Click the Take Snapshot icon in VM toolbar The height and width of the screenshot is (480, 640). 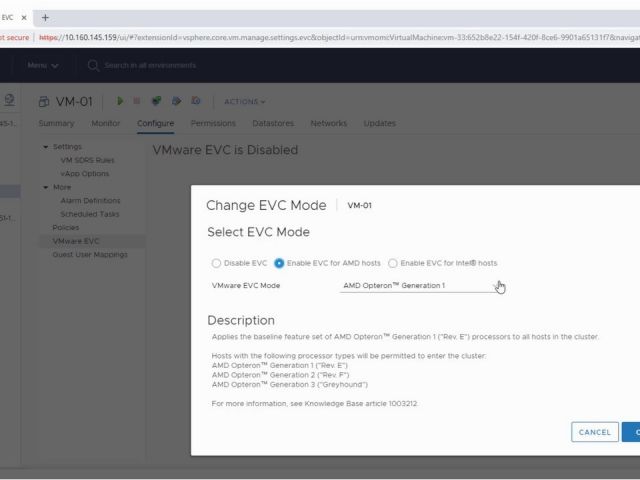[195, 101]
